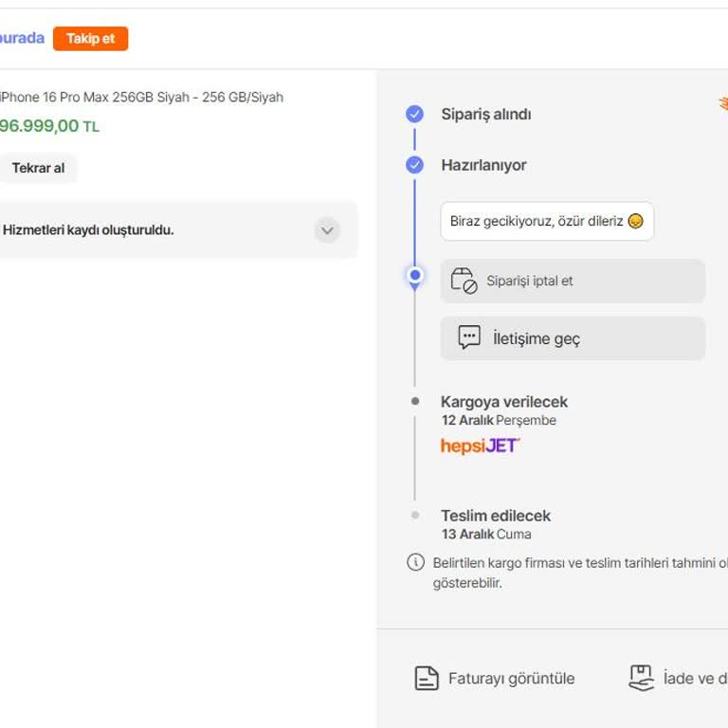728x728 pixels.
Task: Open the iPhone 16 Pro Max product title
Action: tap(142, 97)
